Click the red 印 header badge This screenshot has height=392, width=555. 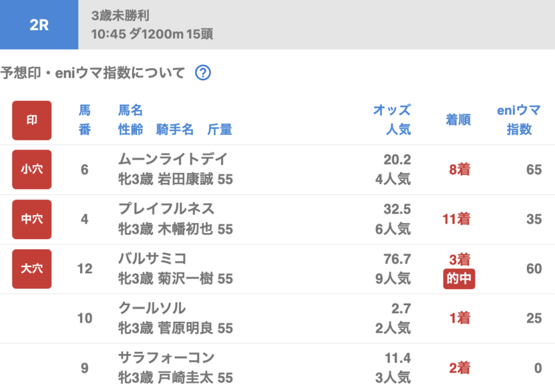pos(32,120)
